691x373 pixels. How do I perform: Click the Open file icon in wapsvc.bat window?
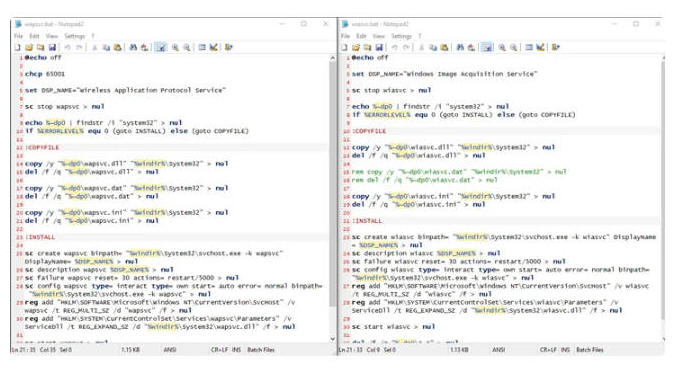29,47
